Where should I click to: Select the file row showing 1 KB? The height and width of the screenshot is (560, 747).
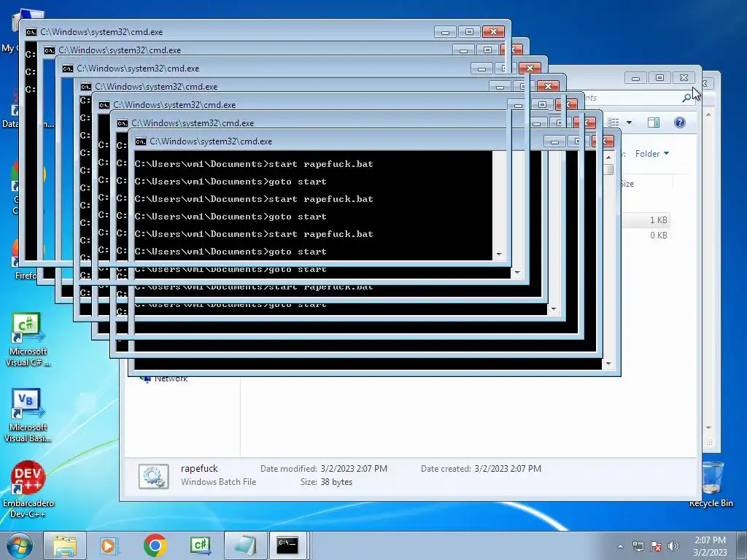pyautogui.click(x=645, y=220)
